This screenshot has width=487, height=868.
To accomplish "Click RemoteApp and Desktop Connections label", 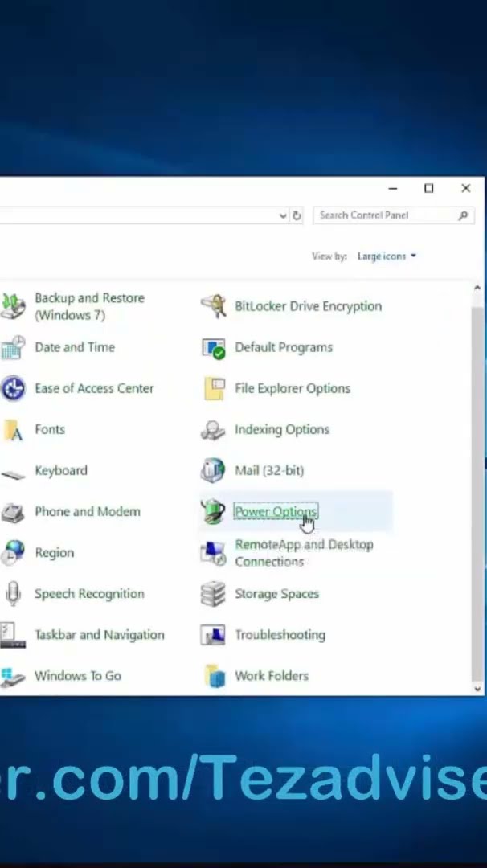I will 305,552.
